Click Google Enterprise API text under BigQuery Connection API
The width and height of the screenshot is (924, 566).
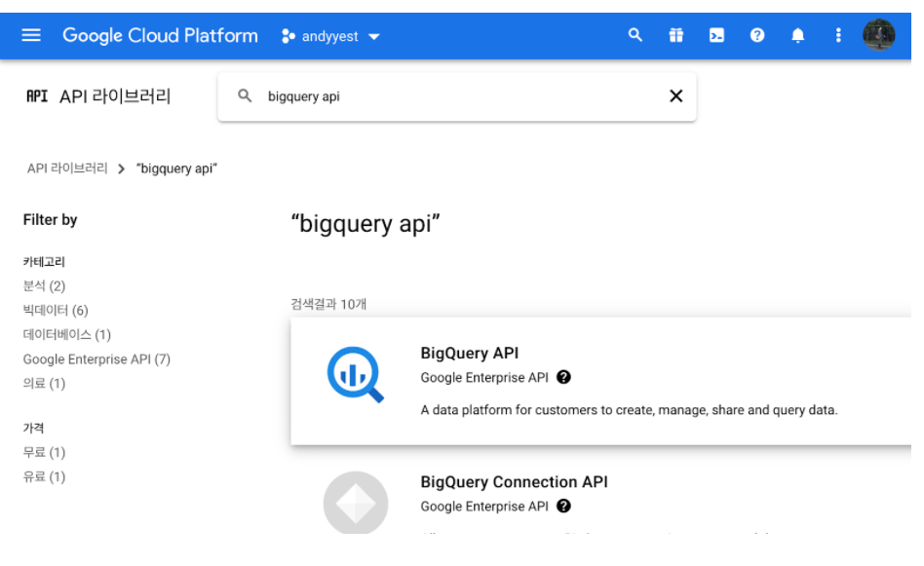(484, 507)
